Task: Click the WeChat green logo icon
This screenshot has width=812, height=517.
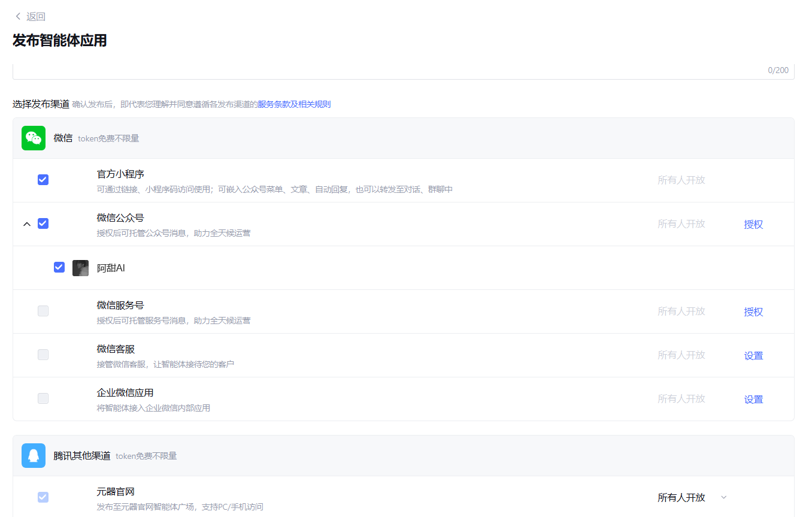Action: pos(34,138)
